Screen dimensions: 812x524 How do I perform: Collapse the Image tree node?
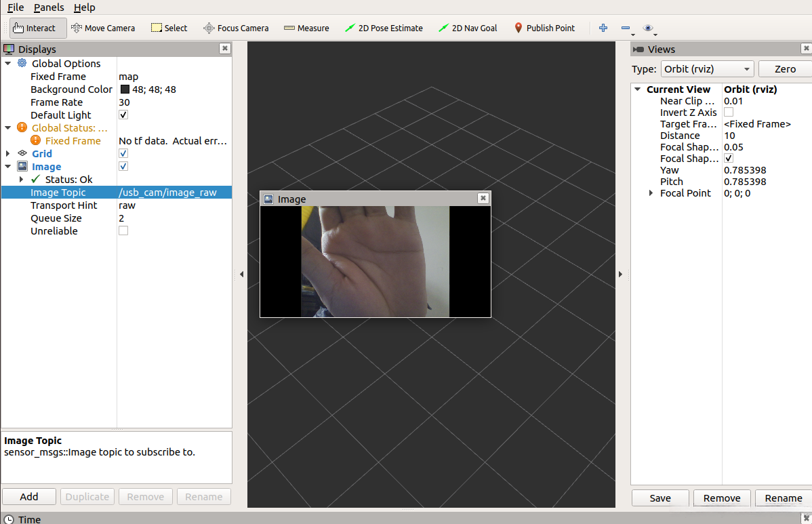(7, 166)
